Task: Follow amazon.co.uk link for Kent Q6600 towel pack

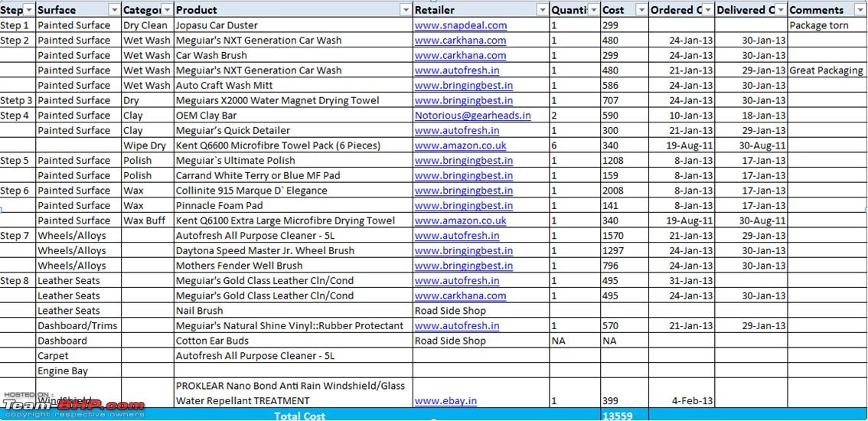Action: (460, 145)
